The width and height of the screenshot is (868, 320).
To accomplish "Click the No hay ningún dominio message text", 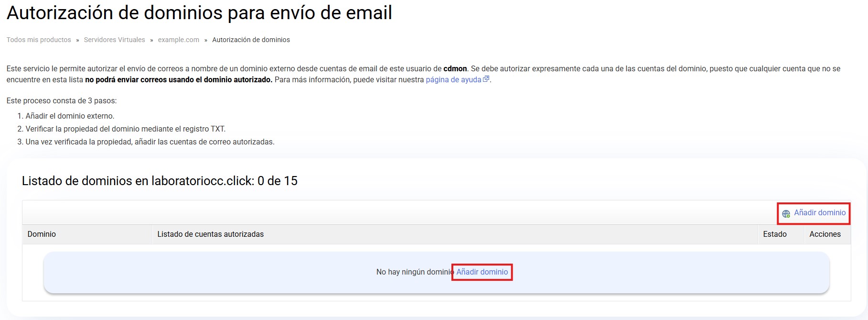I will [x=414, y=272].
